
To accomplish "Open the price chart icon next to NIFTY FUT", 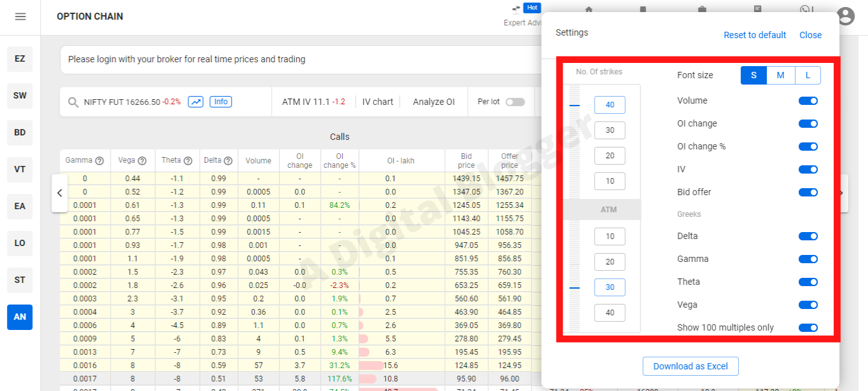I will pyautogui.click(x=195, y=102).
